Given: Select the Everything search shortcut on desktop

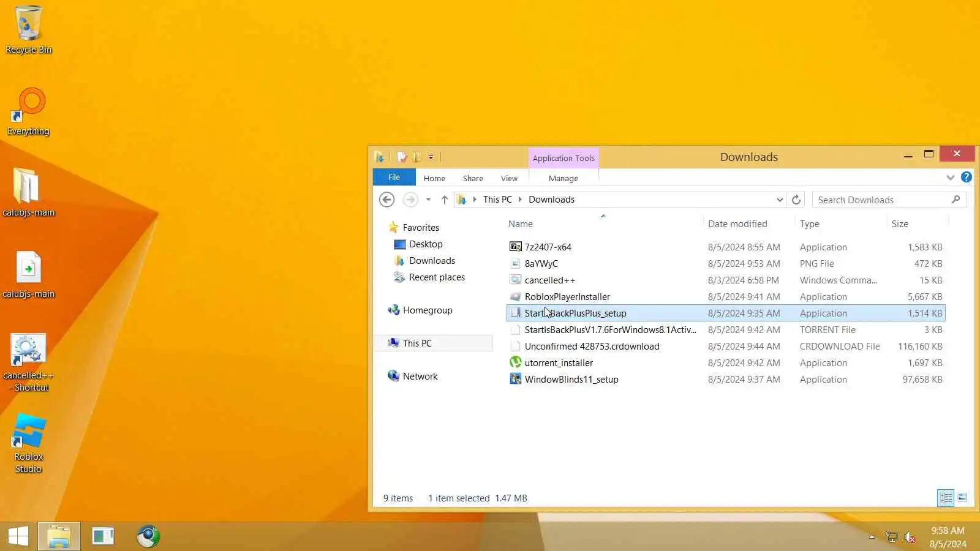Looking at the screenshot, I should (x=28, y=111).
